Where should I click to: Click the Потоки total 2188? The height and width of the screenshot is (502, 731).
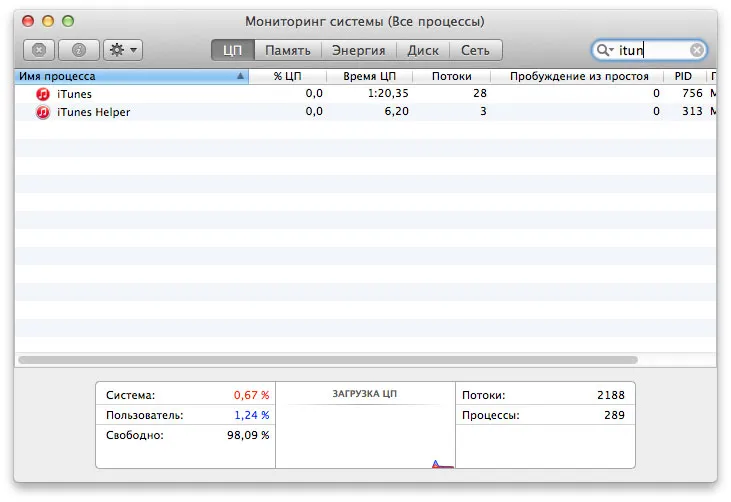click(611, 395)
